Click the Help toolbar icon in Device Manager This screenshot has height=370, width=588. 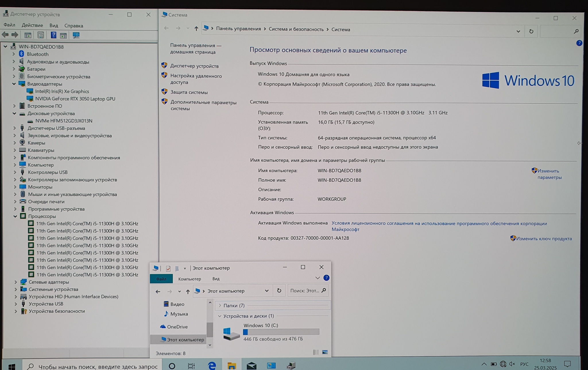tap(53, 35)
